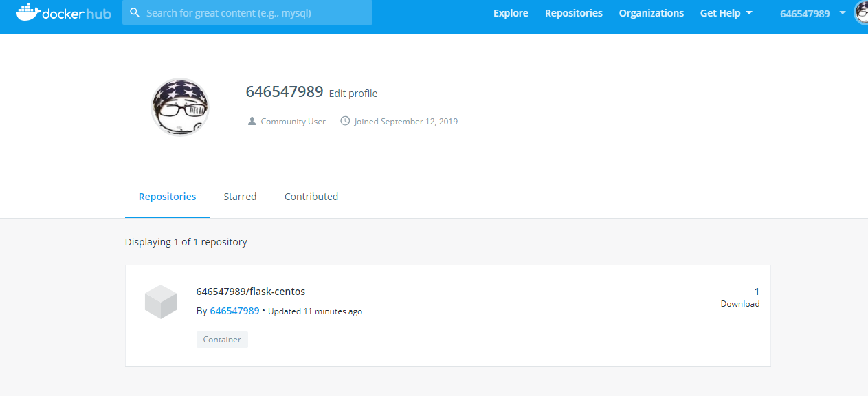Open the 646547989 username menu in header
The height and width of the screenshot is (396, 868).
click(804, 13)
